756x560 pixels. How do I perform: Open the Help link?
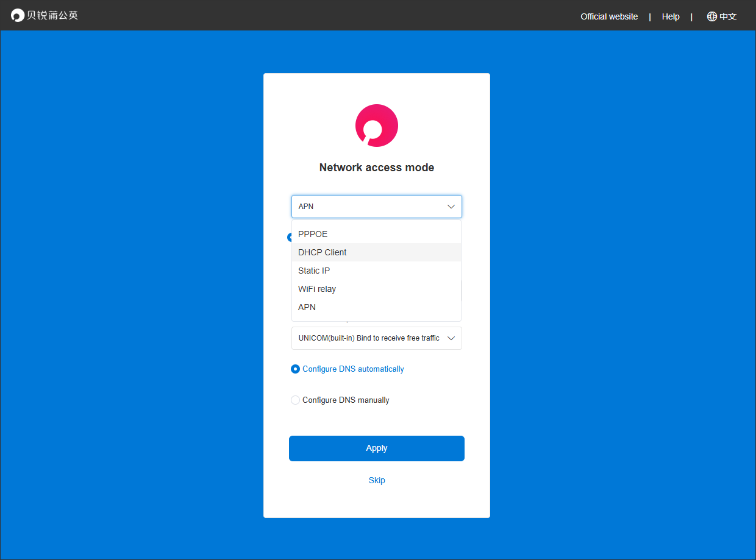(x=671, y=16)
